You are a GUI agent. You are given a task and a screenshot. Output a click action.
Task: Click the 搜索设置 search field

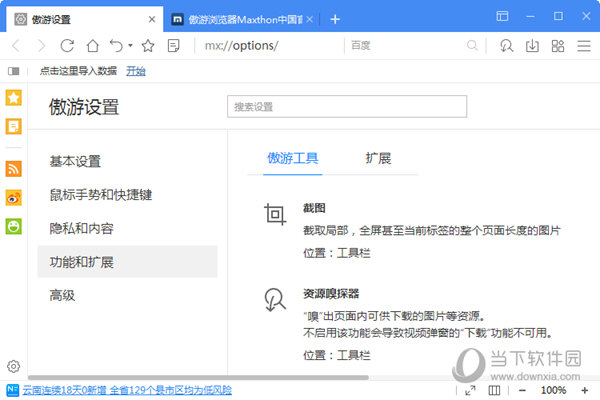347,106
